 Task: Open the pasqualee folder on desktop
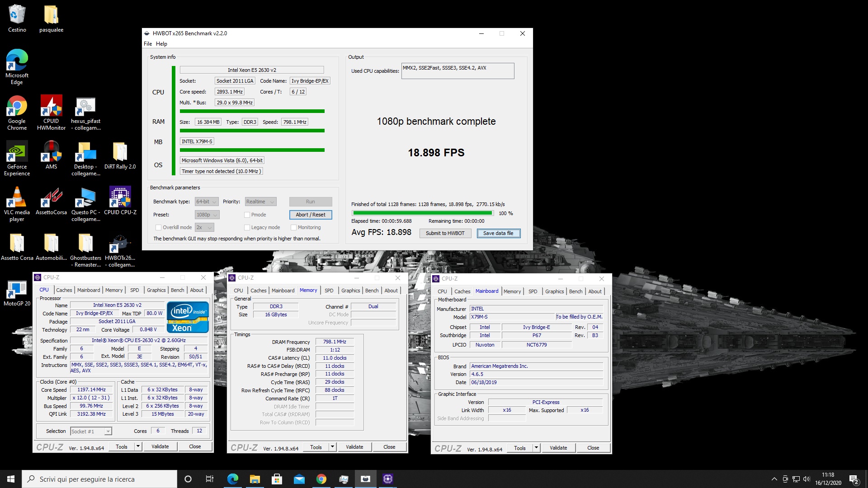pyautogui.click(x=51, y=18)
